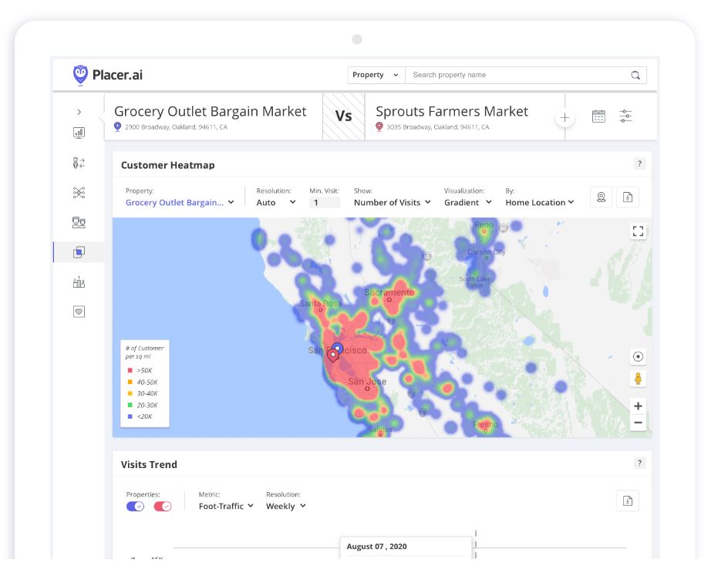The image size is (728, 583).
Task: Click the red Sprouts map pin
Action: point(333,356)
